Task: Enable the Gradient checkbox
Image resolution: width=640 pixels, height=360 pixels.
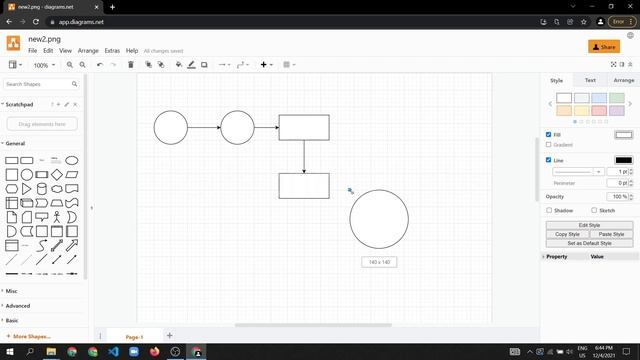Action: [548, 144]
